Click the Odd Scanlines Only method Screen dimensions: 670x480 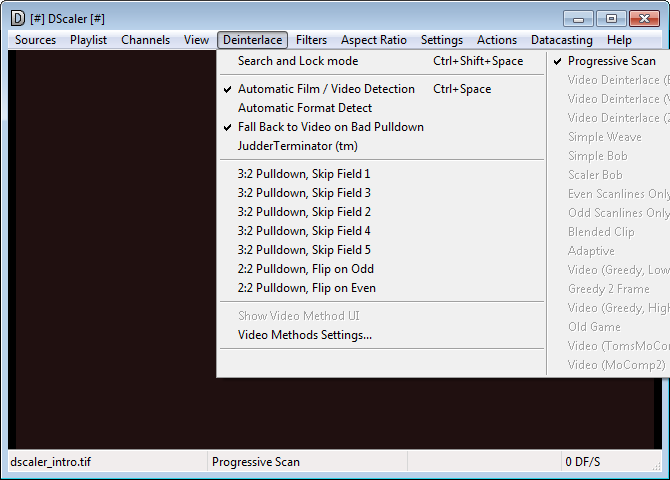pos(609,213)
